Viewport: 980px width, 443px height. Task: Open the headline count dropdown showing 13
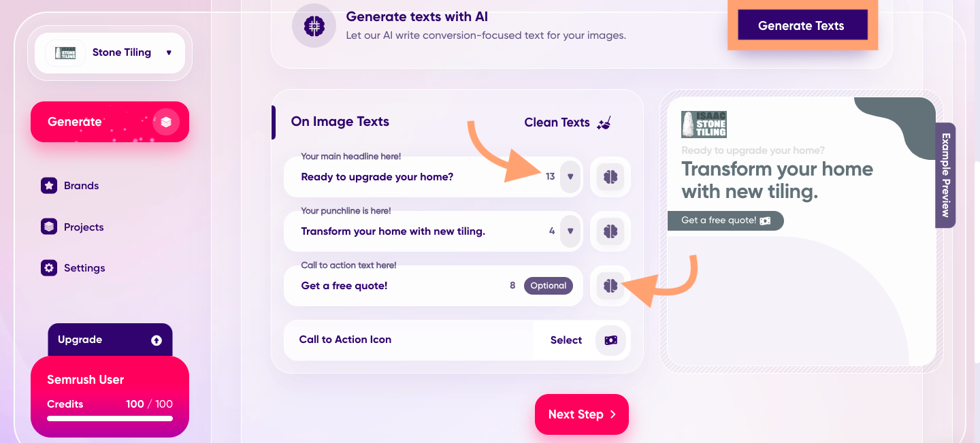click(x=570, y=176)
